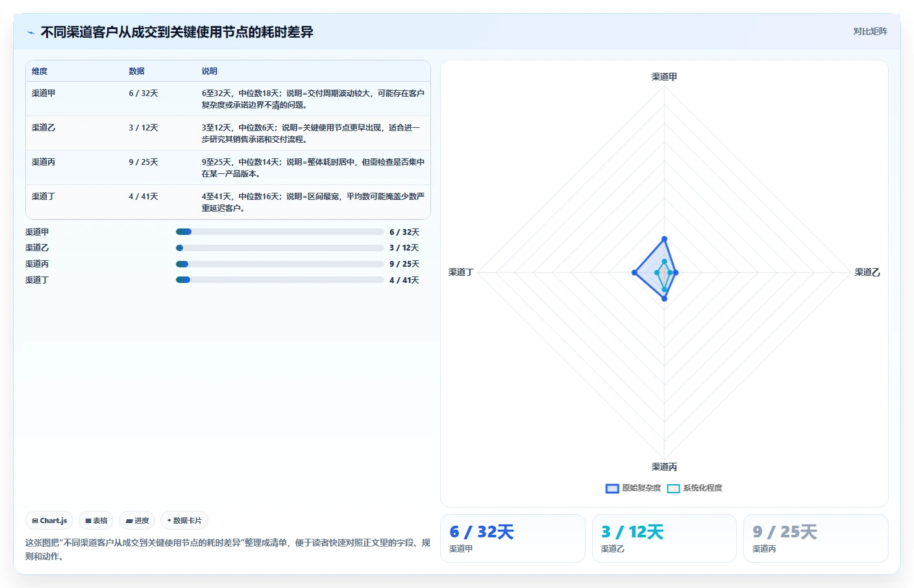The image size is (914, 588).
Task: Click the teal 系统化程度 legend swatch
Action: point(673,489)
